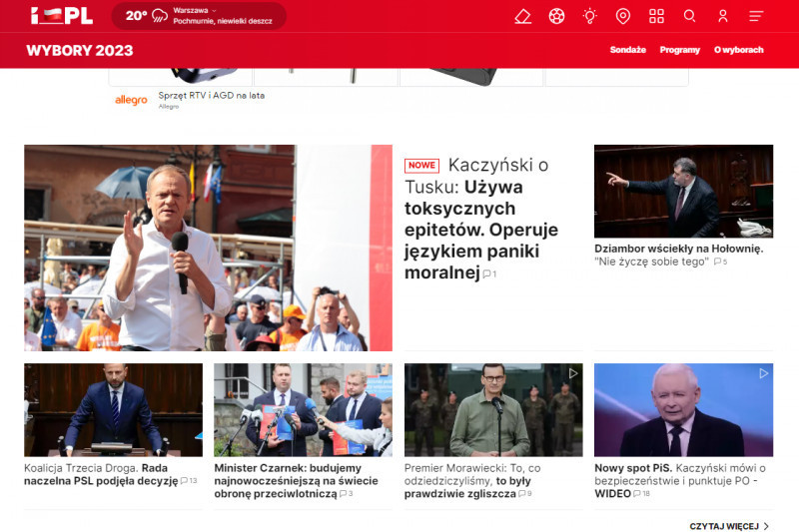Open the Wybory 2023 heading link

coord(79,51)
